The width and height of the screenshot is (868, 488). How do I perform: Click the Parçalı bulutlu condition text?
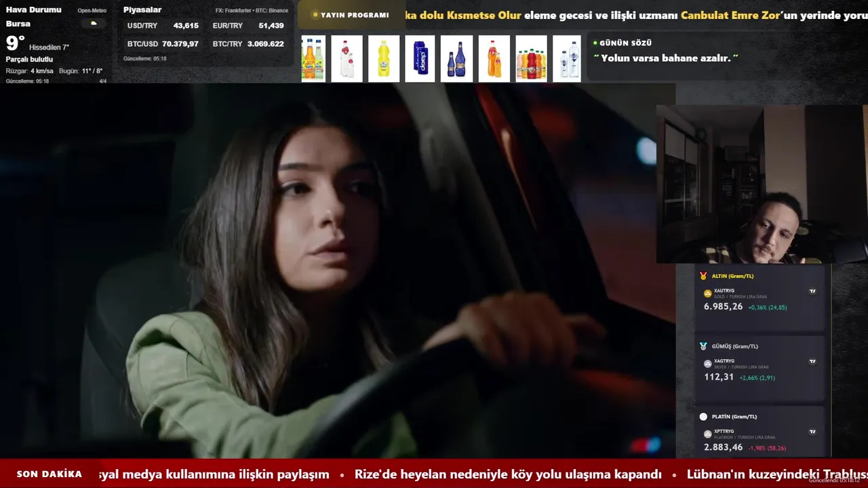pos(29,60)
